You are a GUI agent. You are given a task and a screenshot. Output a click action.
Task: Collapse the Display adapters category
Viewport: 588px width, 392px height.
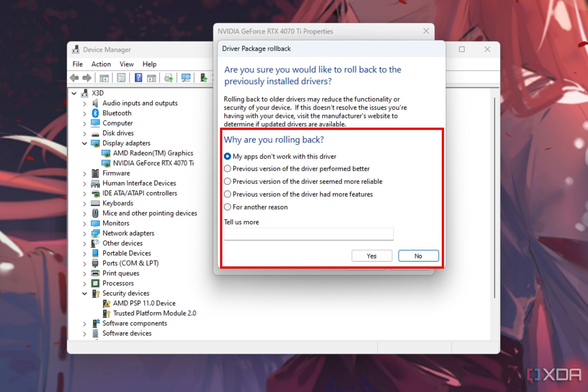[x=85, y=143]
